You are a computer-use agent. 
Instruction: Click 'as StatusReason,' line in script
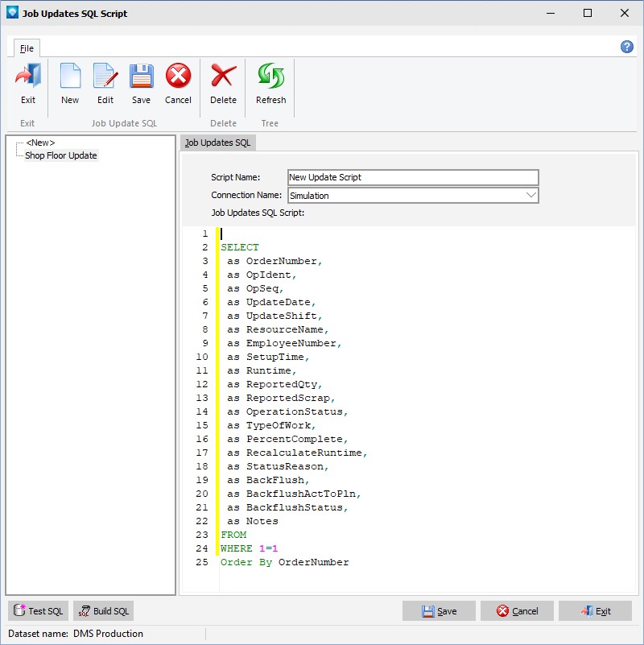coord(278,466)
